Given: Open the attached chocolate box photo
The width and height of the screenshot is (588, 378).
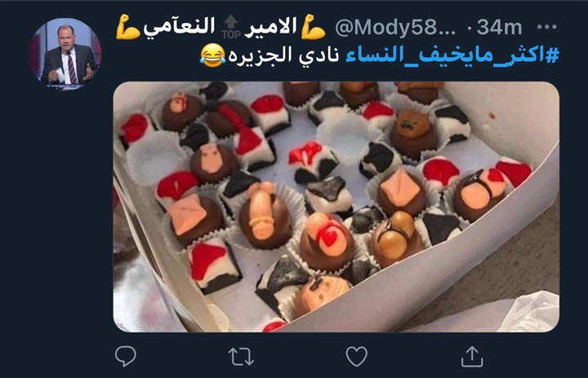Looking at the screenshot, I should [336, 207].
